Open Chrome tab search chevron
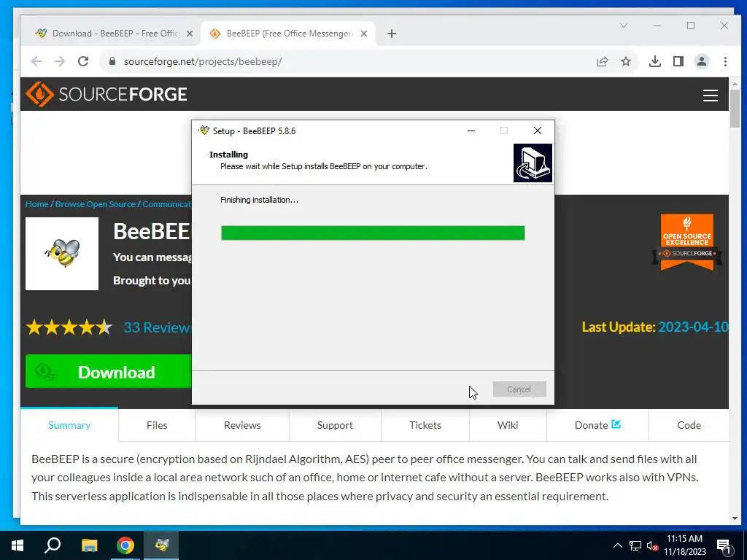 pos(624,26)
